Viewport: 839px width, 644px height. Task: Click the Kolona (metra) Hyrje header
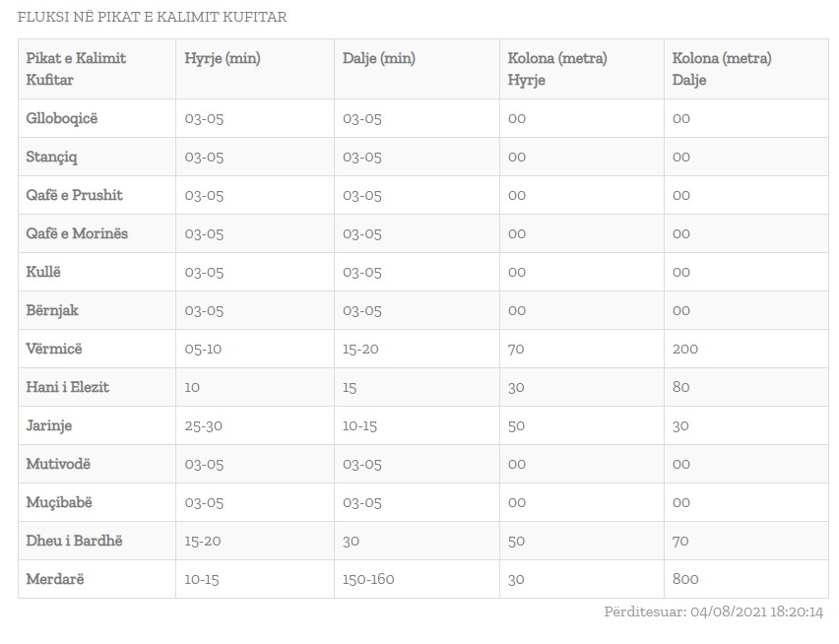tap(557, 69)
